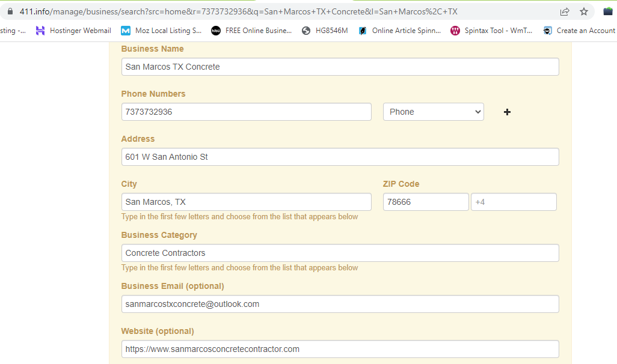Add another phone number with plus icon
The height and width of the screenshot is (364, 617).
pos(507,112)
